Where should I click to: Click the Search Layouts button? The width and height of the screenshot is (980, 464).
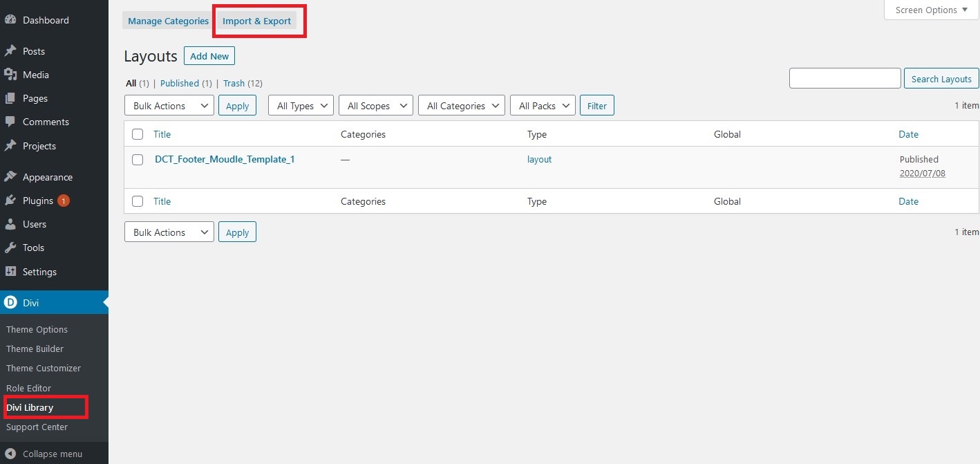(x=941, y=78)
